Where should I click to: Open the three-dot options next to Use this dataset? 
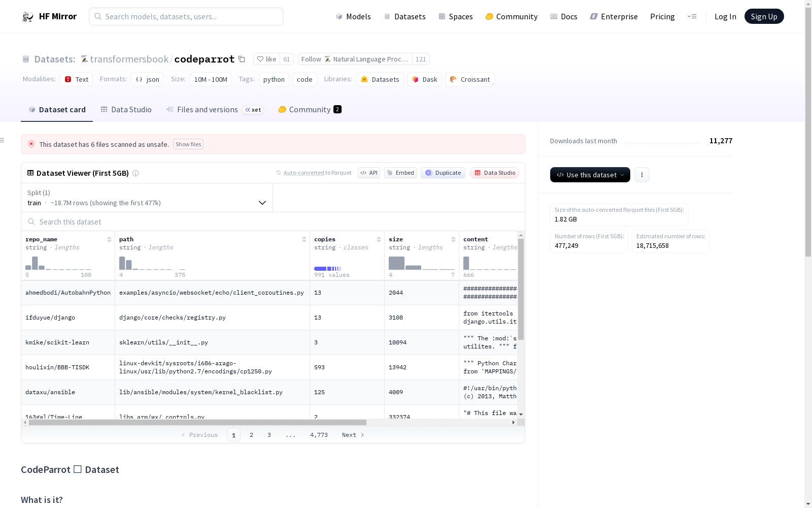(642, 175)
